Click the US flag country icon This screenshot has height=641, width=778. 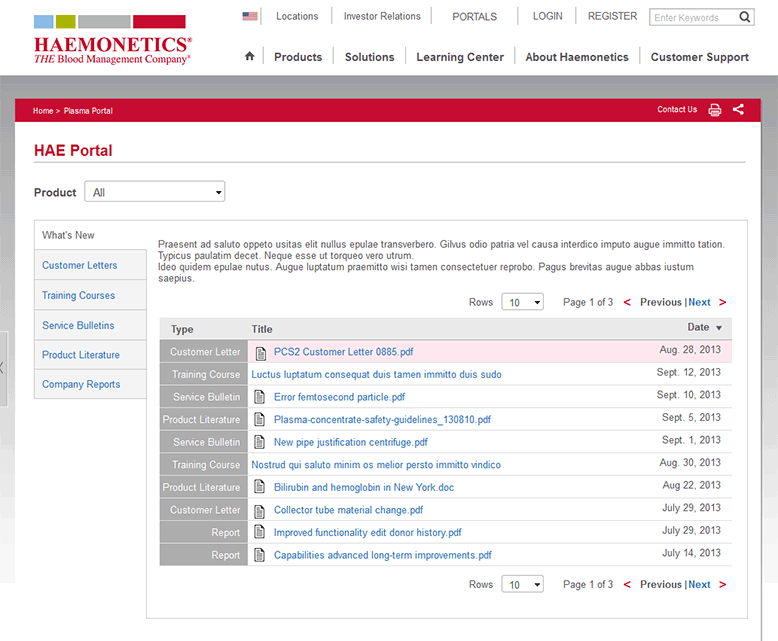[x=250, y=16]
